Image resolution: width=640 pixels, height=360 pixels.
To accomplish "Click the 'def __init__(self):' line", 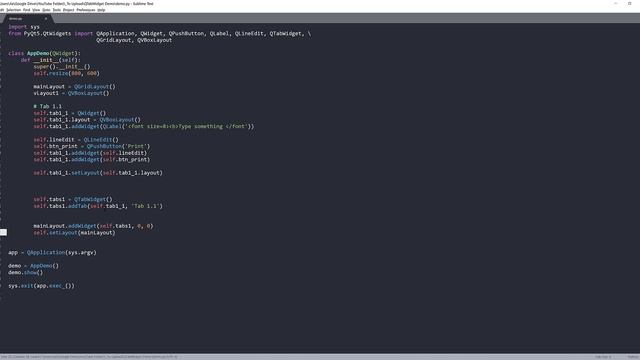I will click(51, 60).
